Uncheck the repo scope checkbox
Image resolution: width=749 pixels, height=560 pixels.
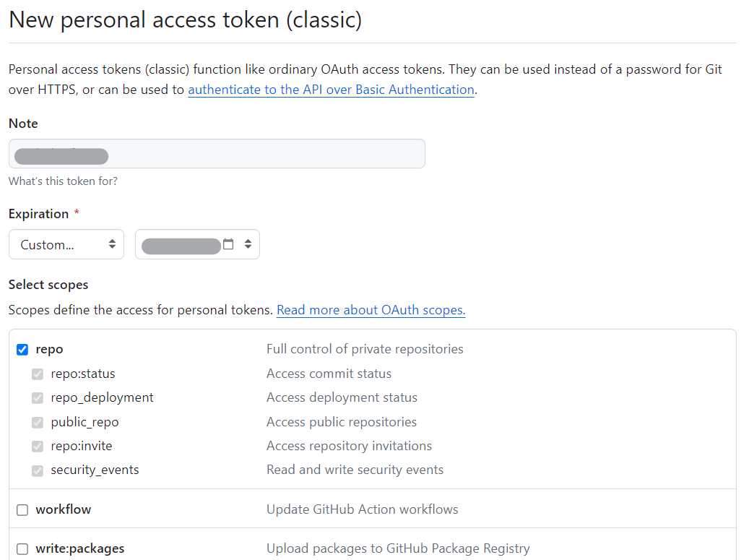point(22,349)
